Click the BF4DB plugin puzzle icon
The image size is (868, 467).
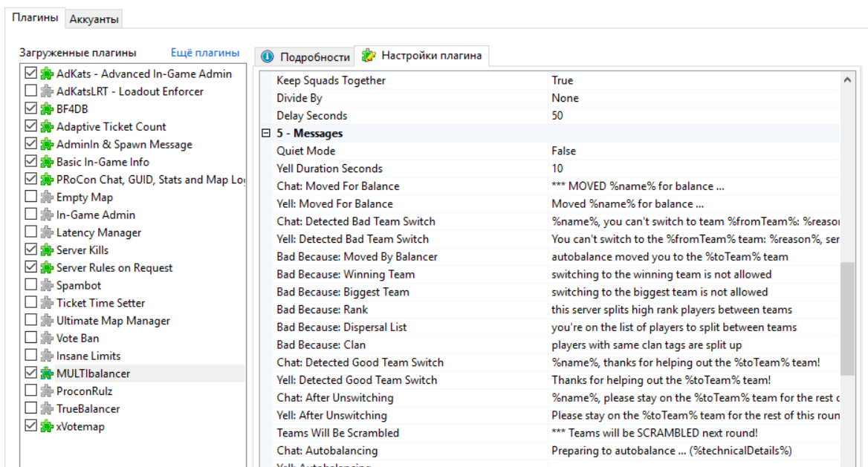[x=47, y=109]
